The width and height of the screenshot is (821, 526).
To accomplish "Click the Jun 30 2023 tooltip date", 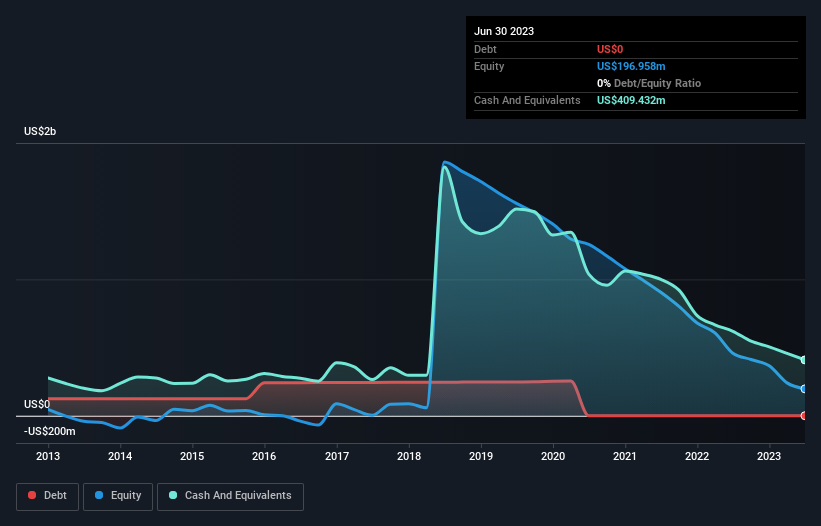I will coord(504,31).
